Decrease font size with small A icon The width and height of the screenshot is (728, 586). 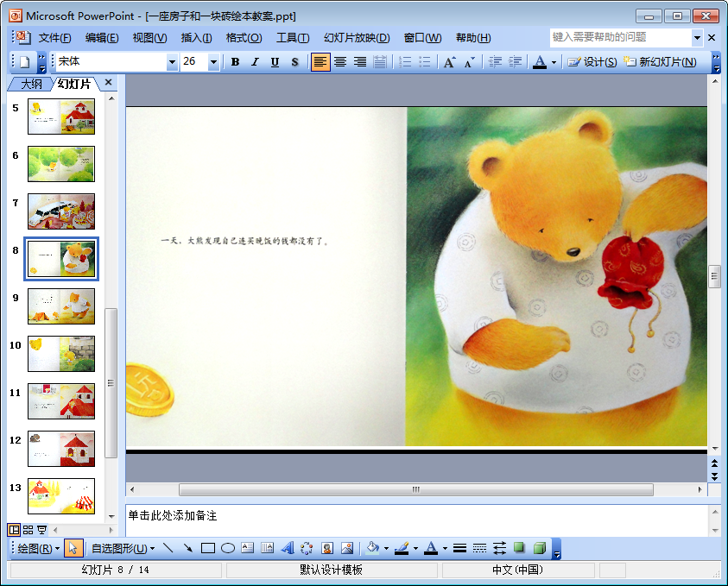[x=470, y=62]
